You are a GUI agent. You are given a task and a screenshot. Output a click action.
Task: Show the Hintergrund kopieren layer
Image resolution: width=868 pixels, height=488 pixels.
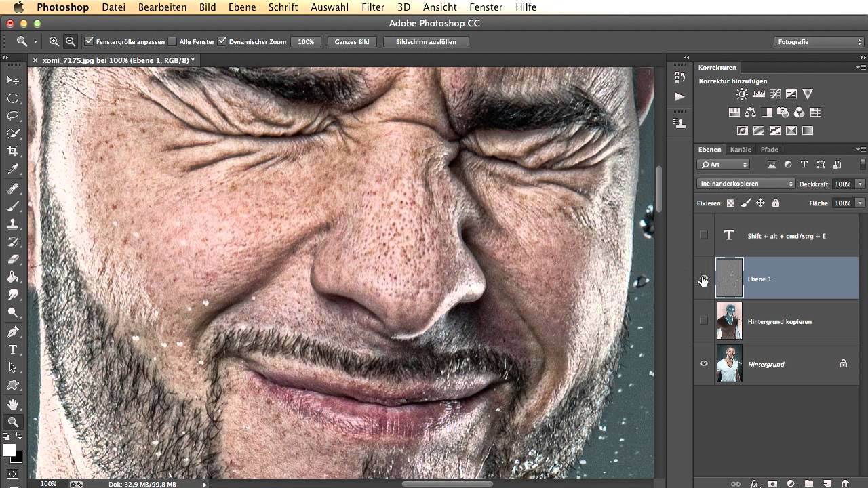click(703, 321)
